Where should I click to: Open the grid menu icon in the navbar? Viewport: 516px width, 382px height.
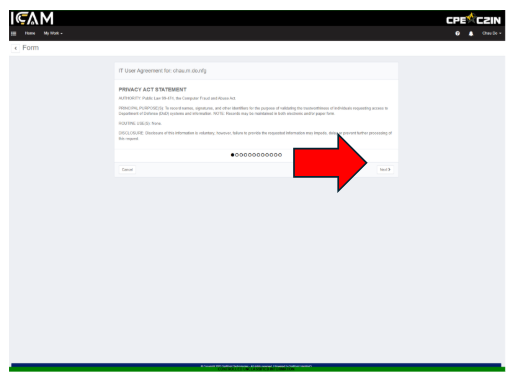coord(14,33)
